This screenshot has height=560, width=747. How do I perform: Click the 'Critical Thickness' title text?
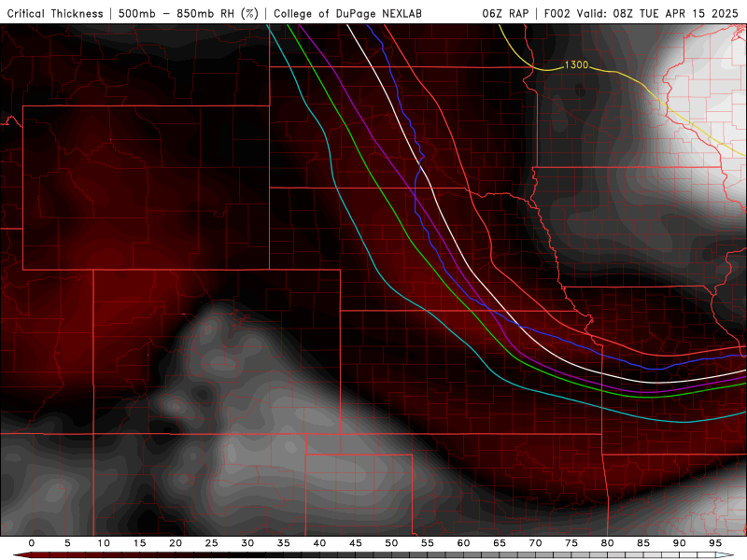(x=55, y=14)
